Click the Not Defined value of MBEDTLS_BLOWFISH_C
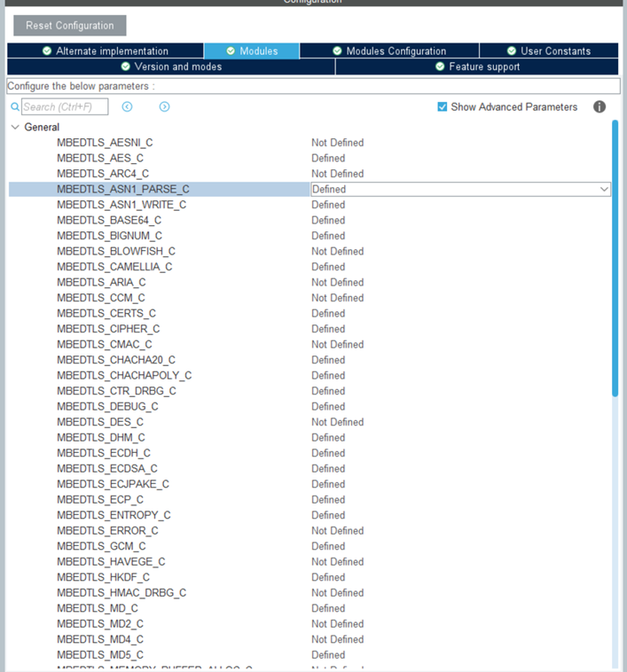The height and width of the screenshot is (672, 627). point(338,251)
